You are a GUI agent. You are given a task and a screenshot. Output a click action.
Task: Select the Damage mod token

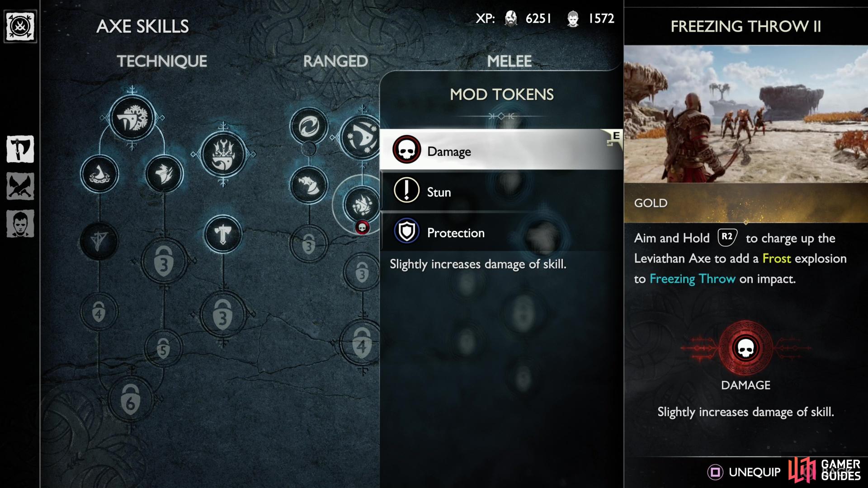click(501, 151)
